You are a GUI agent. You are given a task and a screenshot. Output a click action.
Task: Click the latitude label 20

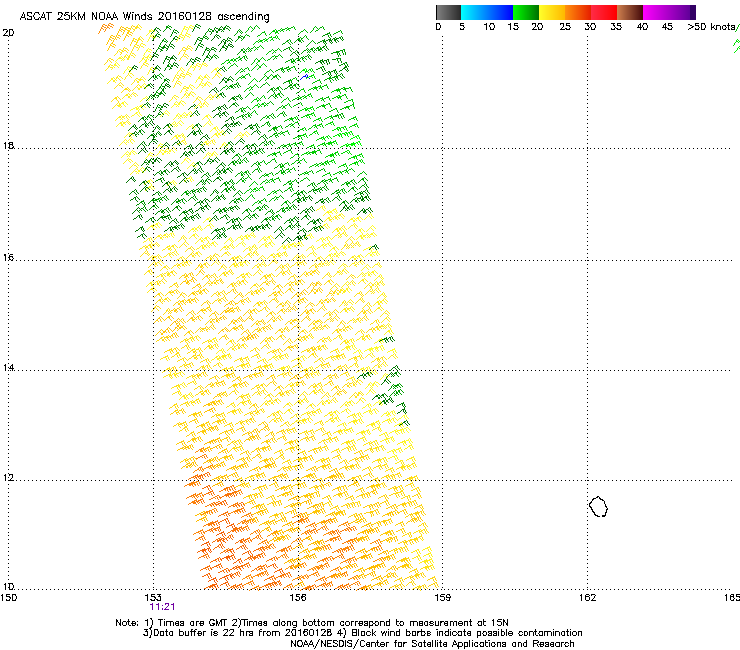click(x=8, y=33)
